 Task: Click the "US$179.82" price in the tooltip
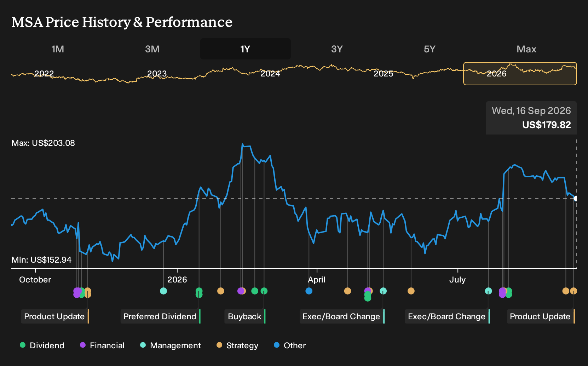point(547,125)
